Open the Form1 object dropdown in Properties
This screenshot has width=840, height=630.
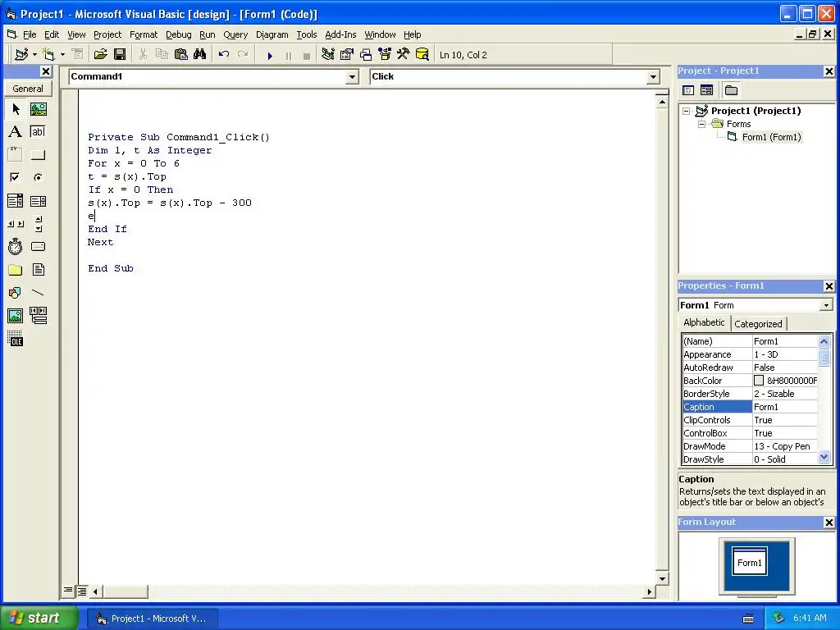point(826,305)
